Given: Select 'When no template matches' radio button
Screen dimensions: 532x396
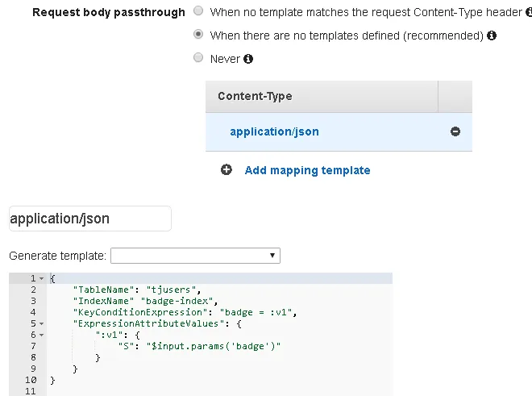Looking at the screenshot, I should click(x=198, y=12).
